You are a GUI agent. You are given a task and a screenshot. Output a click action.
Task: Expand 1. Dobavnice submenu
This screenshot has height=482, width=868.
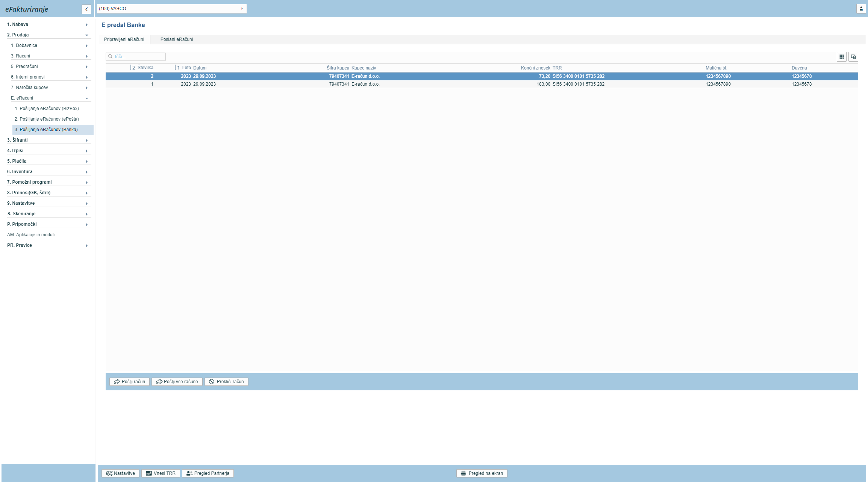pos(51,45)
